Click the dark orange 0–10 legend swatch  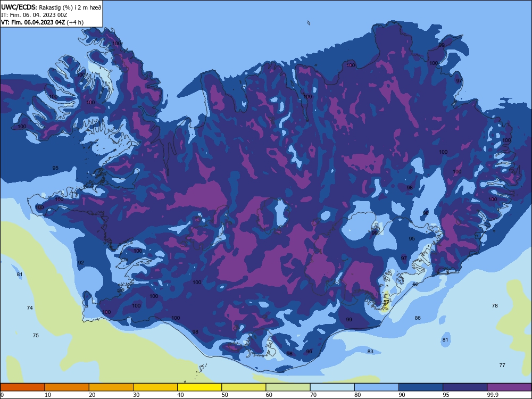click(x=22, y=387)
